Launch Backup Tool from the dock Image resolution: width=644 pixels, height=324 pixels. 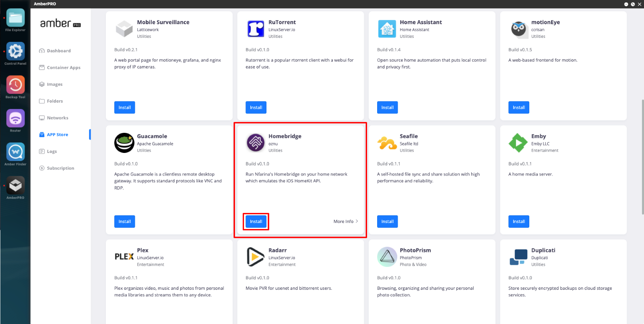click(15, 85)
